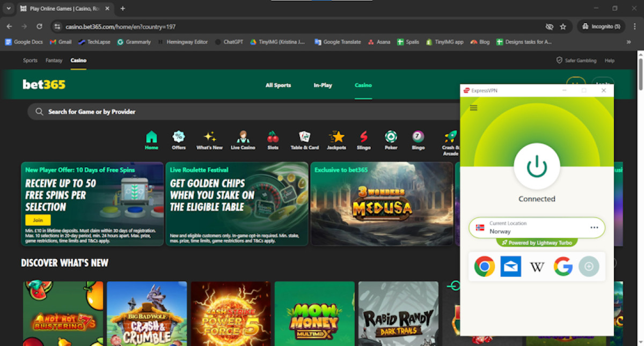Bookmark this page with the star icon
644x346 pixels.
click(563, 26)
